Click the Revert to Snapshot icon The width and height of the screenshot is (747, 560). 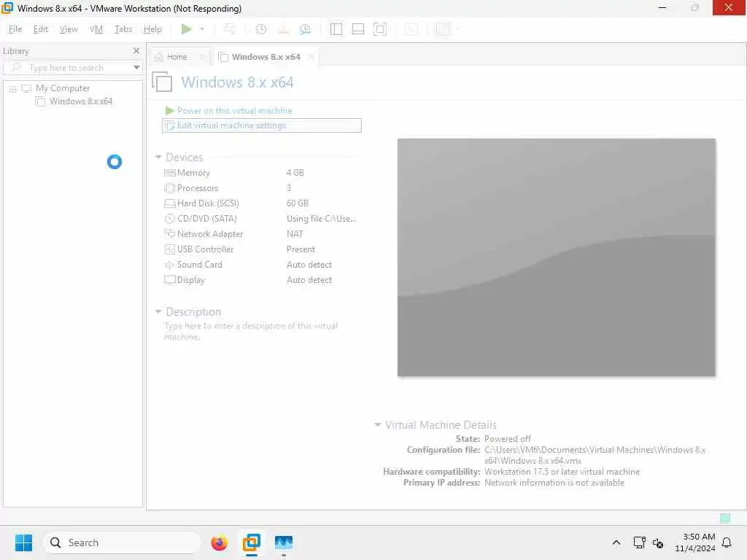[283, 29]
